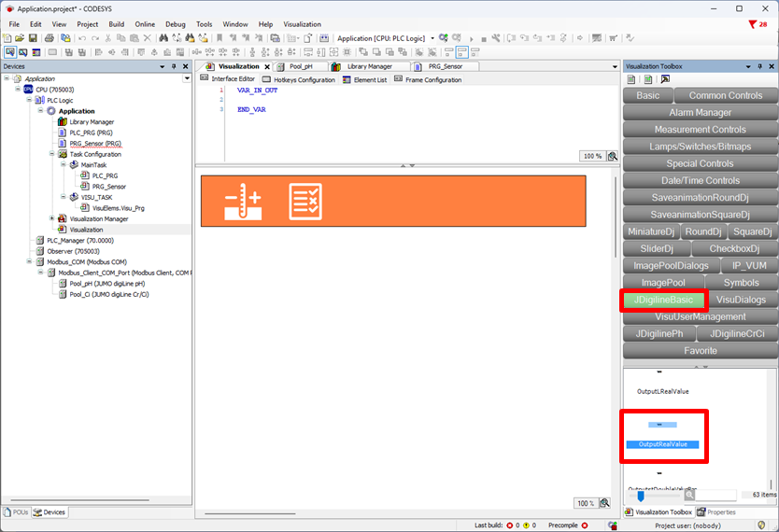The height and width of the screenshot is (532, 779).
Task: Open the Frame Configuration tab
Action: 428,79
